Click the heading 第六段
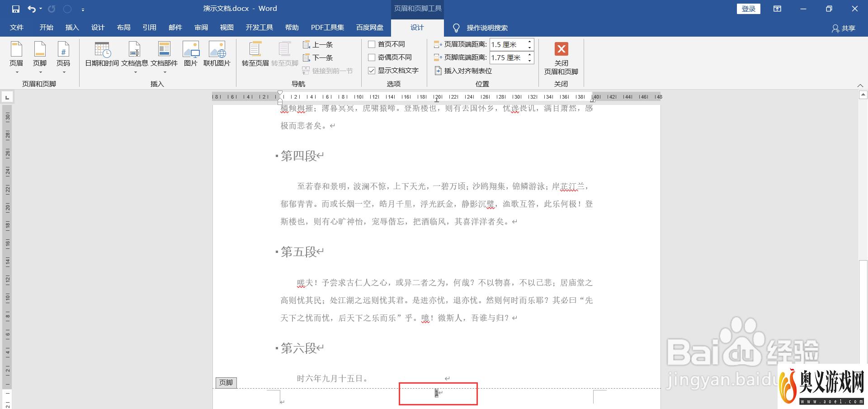Viewport: 868px width, 409px height. pyautogui.click(x=298, y=348)
